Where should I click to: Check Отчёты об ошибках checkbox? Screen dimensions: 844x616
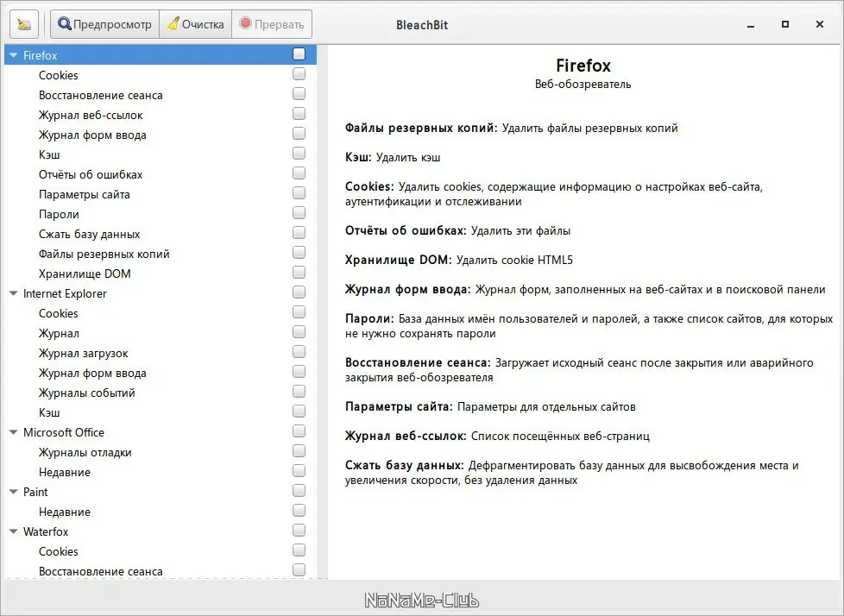[x=299, y=173]
